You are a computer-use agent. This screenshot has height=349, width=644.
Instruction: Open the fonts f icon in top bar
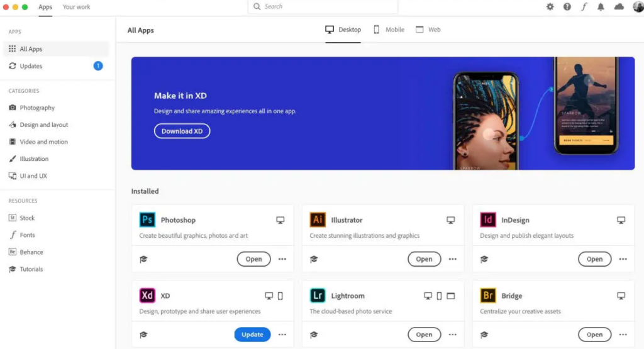click(x=584, y=6)
